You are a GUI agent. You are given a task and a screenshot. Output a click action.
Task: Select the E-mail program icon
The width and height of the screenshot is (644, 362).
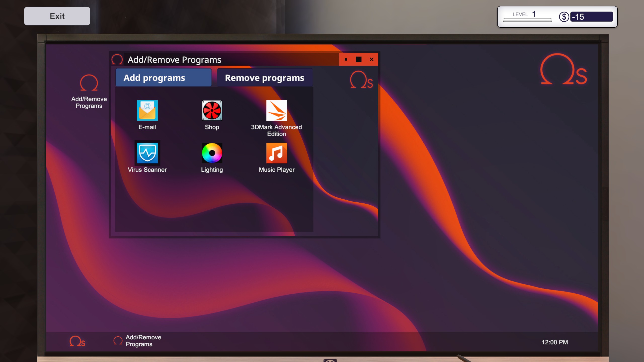[x=147, y=110]
